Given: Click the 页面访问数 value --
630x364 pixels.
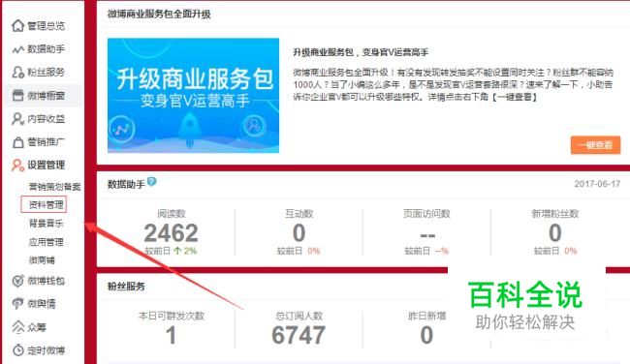Looking at the screenshot, I should coord(427,235).
